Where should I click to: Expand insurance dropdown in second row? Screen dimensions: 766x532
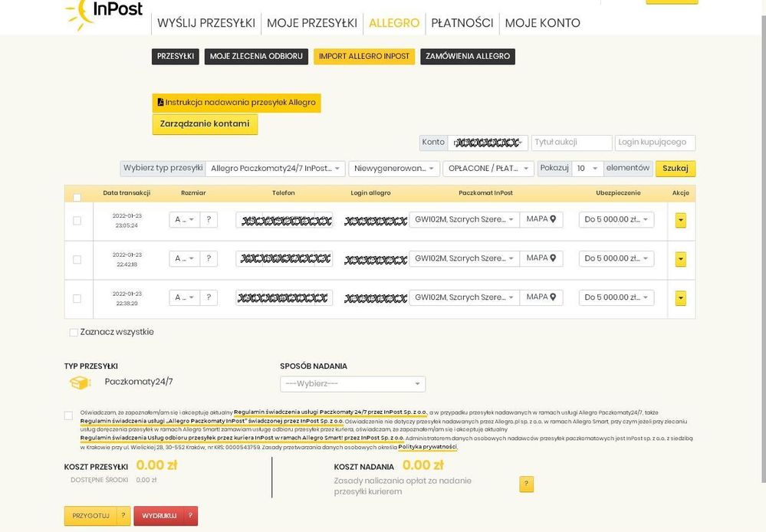click(616, 259)
